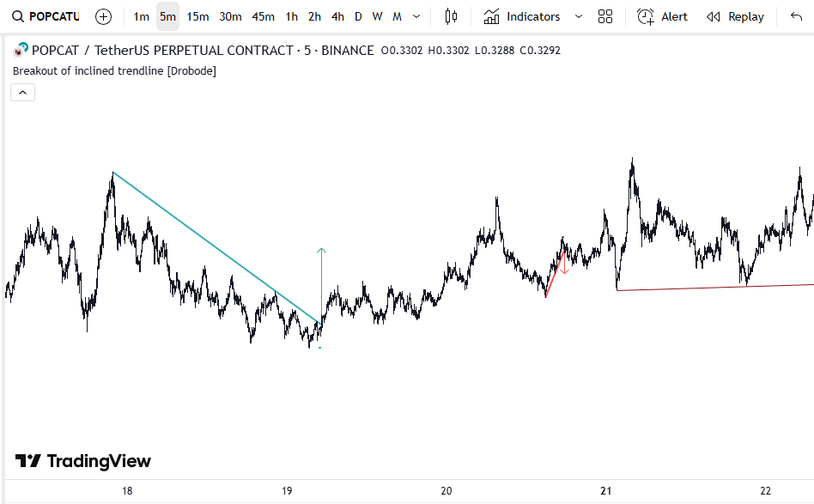
Task: Select the daily D timeframe
Action: (358, 16)
